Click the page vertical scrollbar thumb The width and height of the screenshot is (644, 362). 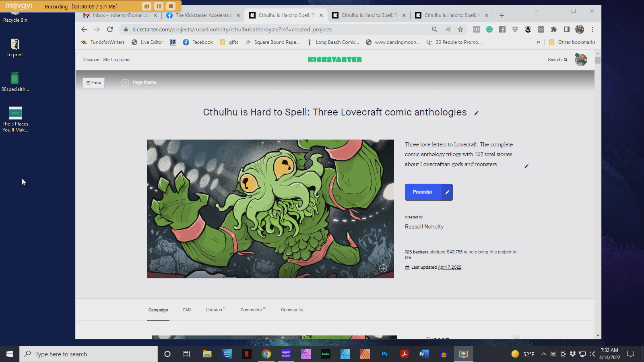pos(598,60)
